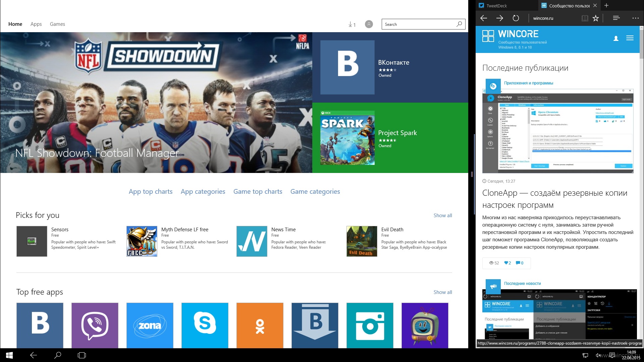Open Edge reading view icon
644x362 pixels.
click(585, 18)
